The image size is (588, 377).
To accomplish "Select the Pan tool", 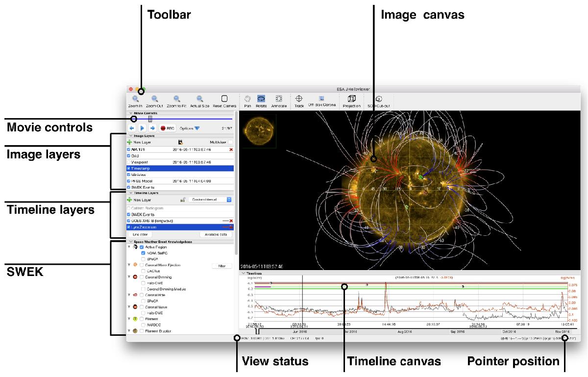I will (x=247, y=100).
